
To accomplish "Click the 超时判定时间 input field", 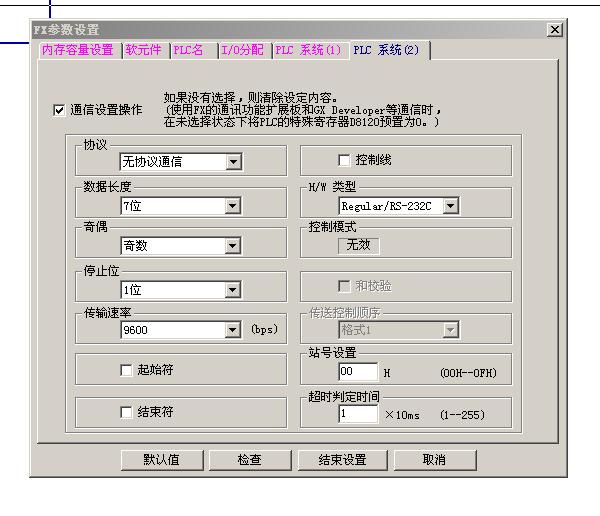I will [357, 414].
